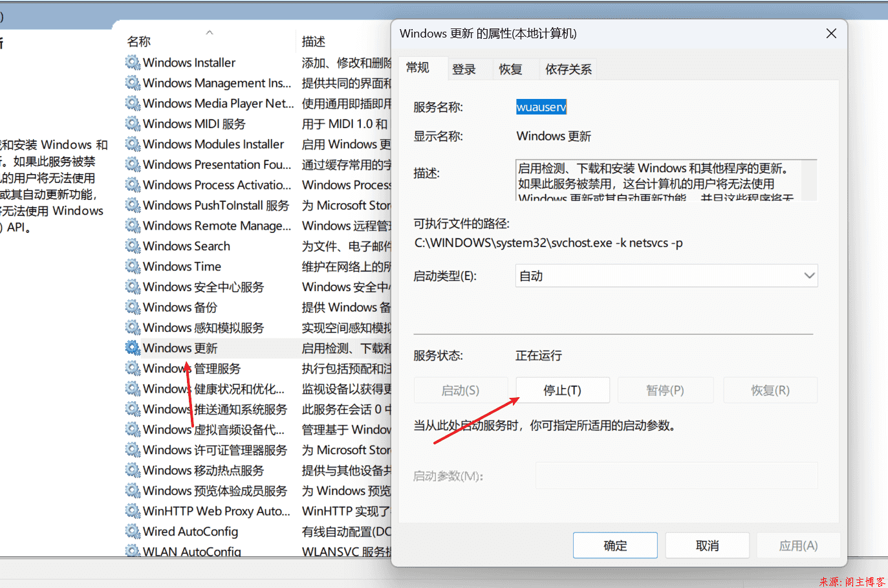888x588 pixels.
Task: Click the gear icon beside Windows MIDI 服务
Action: point(133,124)
